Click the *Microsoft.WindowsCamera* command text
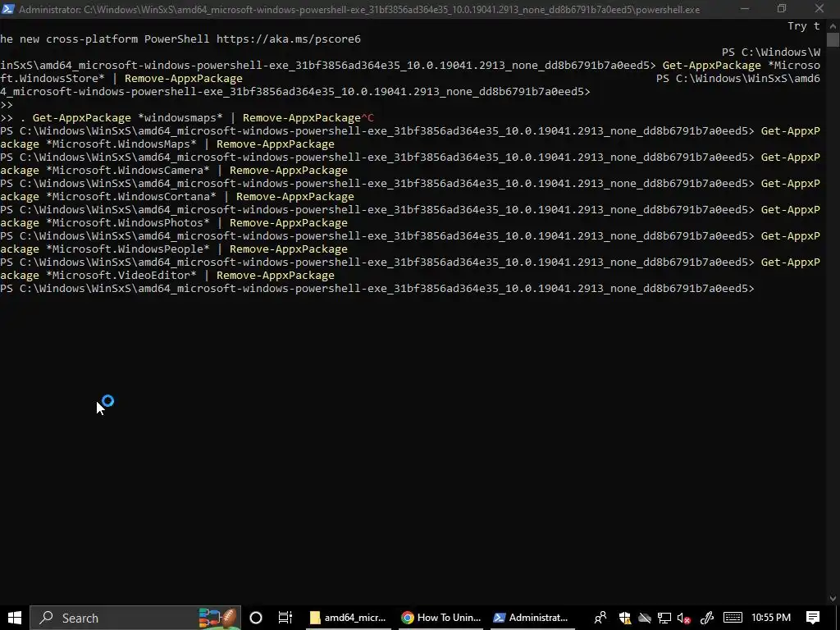 click(x=128, y=171)
